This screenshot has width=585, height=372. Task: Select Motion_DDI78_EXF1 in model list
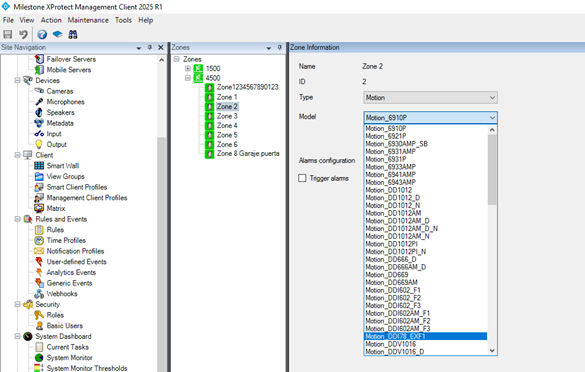pyautogui.click(x=425, y=336)
